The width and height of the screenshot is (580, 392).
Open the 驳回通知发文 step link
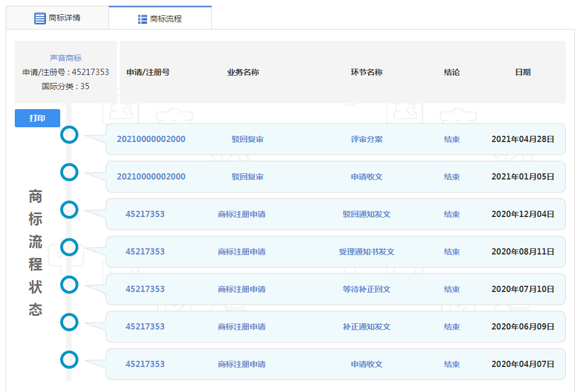point(366,214)
